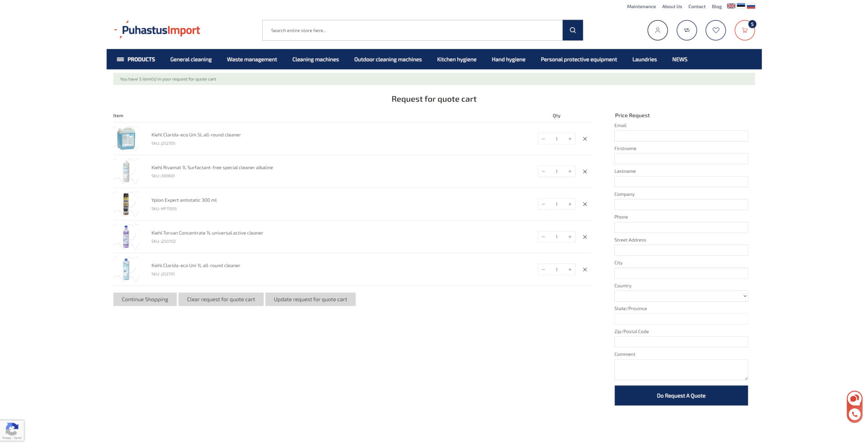Click Yplon Expert antistatic product thumbnail
868x444 pixels.
126,204
